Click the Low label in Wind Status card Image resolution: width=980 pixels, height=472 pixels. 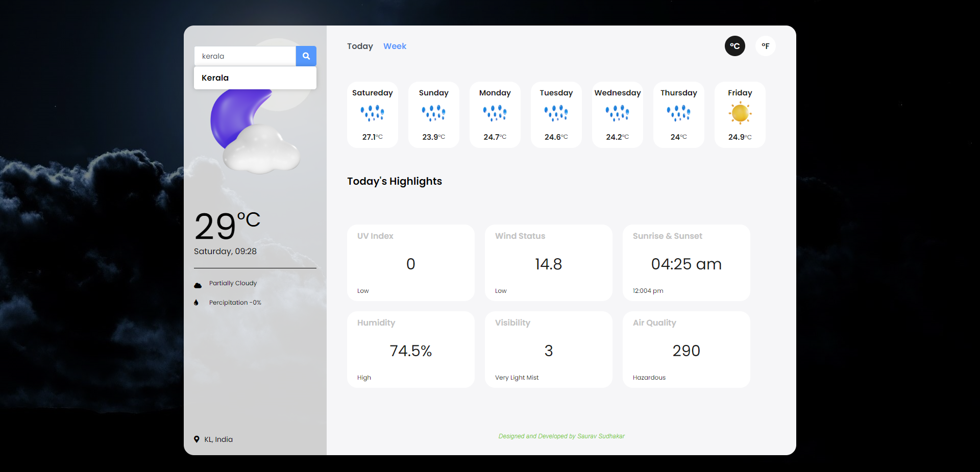click(501, 291)
